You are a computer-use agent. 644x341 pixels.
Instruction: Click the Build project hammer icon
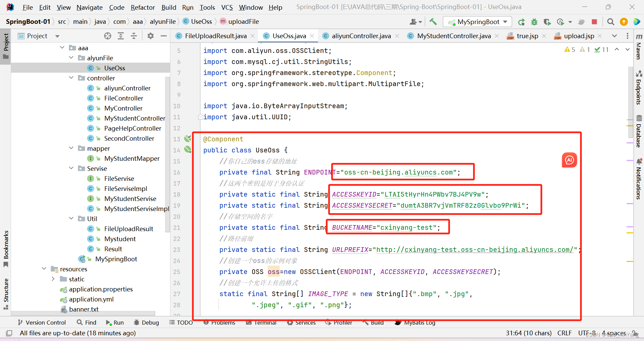[x=433, y=22]
